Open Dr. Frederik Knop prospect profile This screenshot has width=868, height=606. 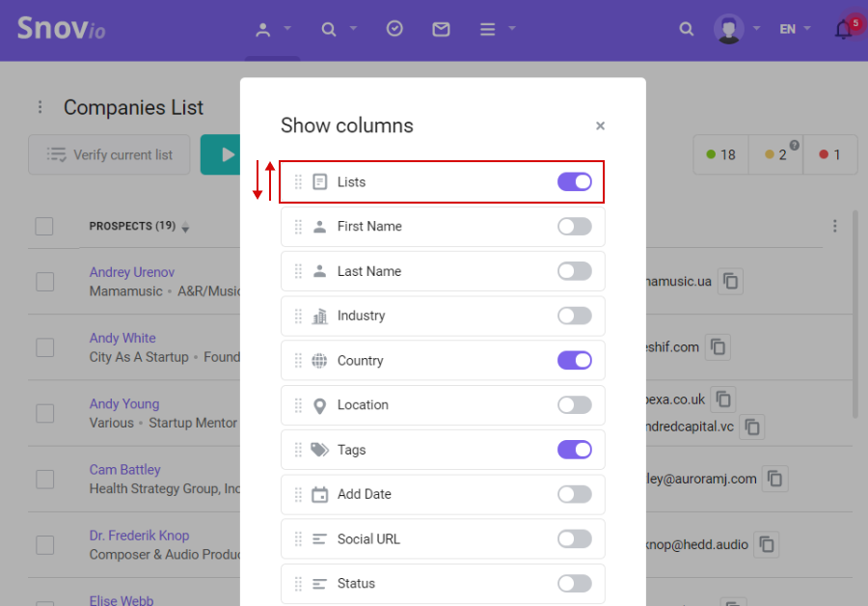[139, 536]
